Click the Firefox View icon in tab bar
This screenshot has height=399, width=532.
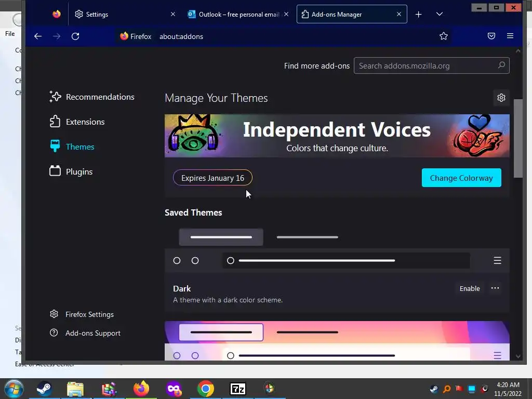(x=56, y=14)
